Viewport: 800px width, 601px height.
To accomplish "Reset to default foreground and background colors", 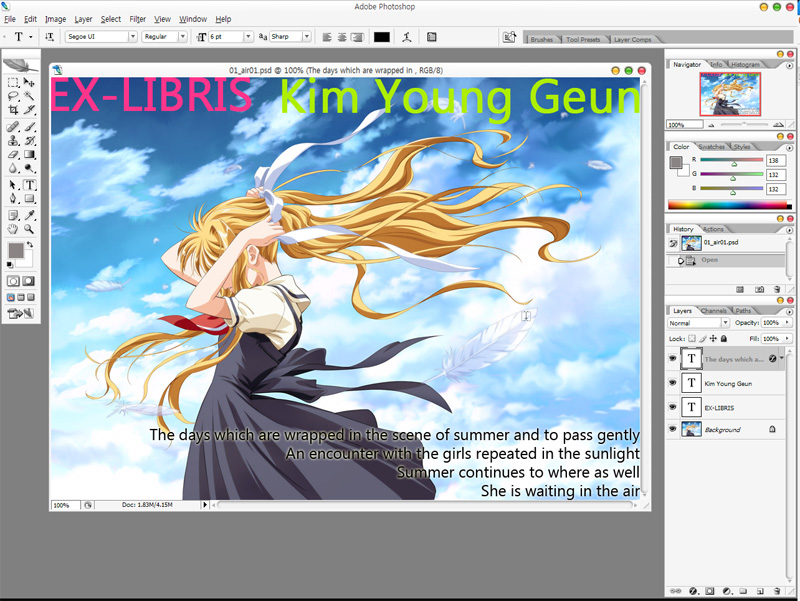I will coord(10,264).
